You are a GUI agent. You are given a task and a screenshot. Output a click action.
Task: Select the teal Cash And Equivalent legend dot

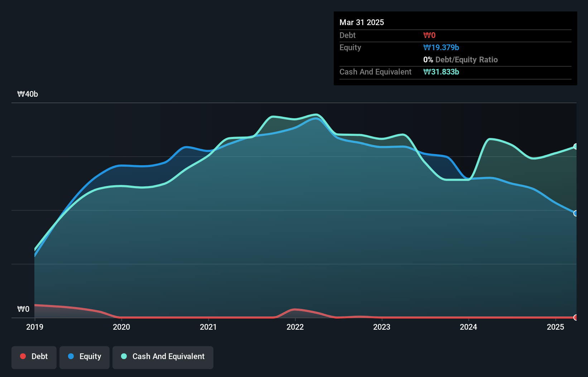[124, 357]
